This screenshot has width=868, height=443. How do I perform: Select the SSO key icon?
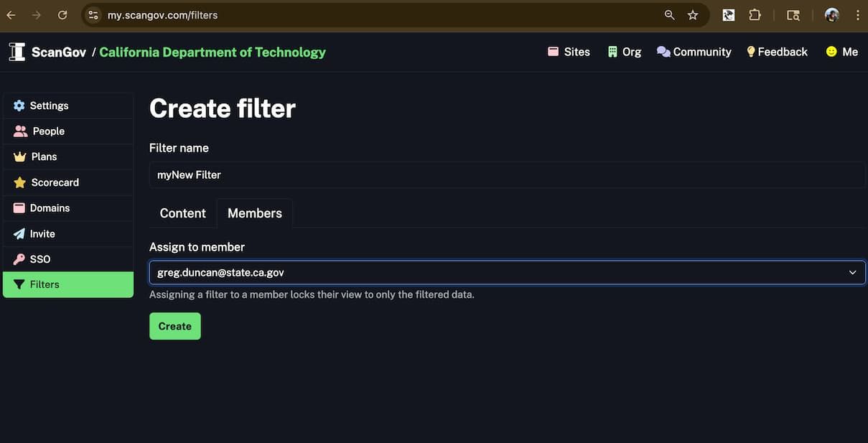pyautogui.click(x=18, y=258)
